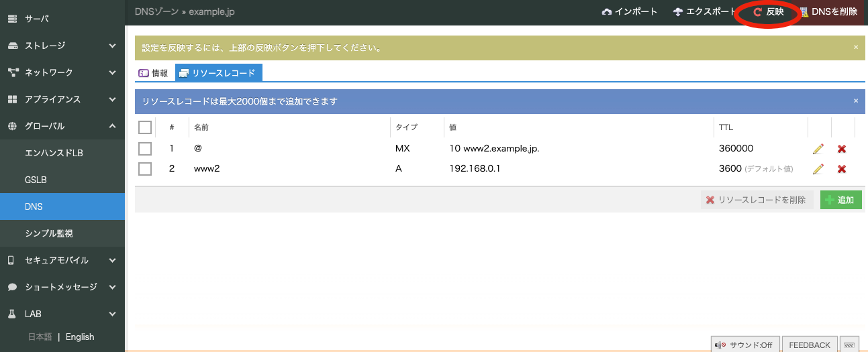
Task: Open the keyboard icon at bottom right
Action: click(x=849, y=345)
